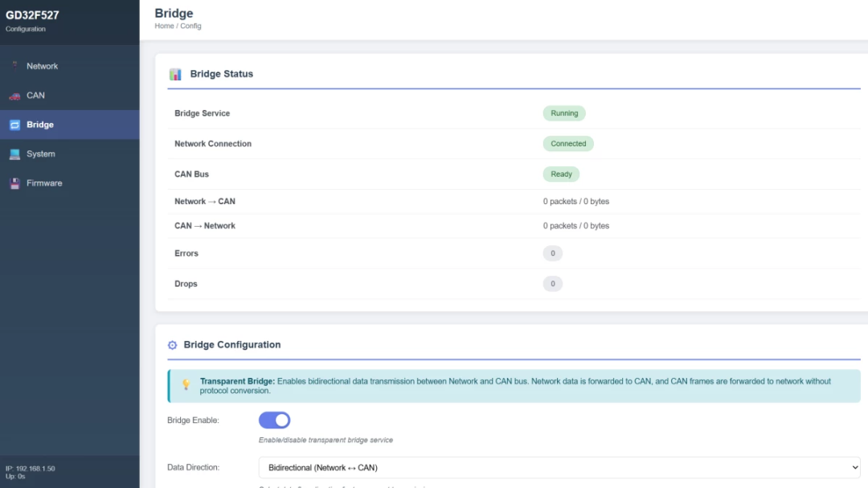Click the Bridge Configuration gear icon

point(172,345)
